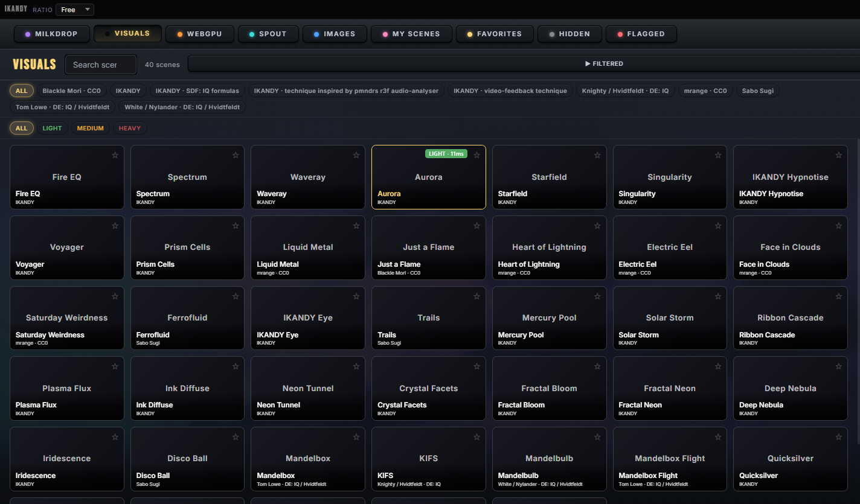Screen dimensions: 860x504
Task: Star the Face in Clouds card
Action: tap(838, 226)
